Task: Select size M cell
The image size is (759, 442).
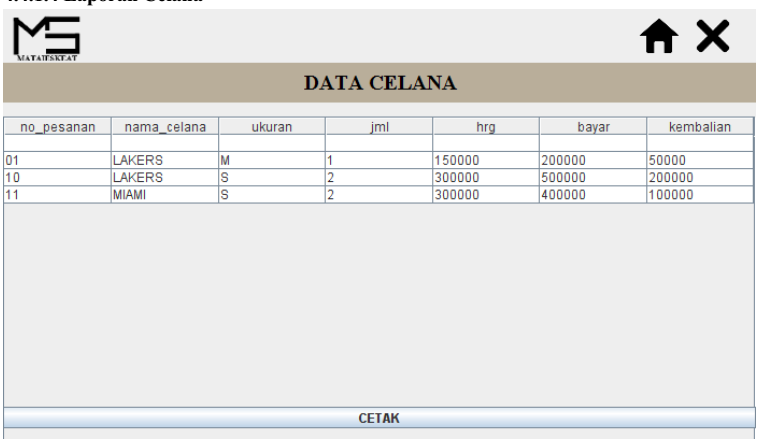Action: pyautogui.click(x=272, y=160)
